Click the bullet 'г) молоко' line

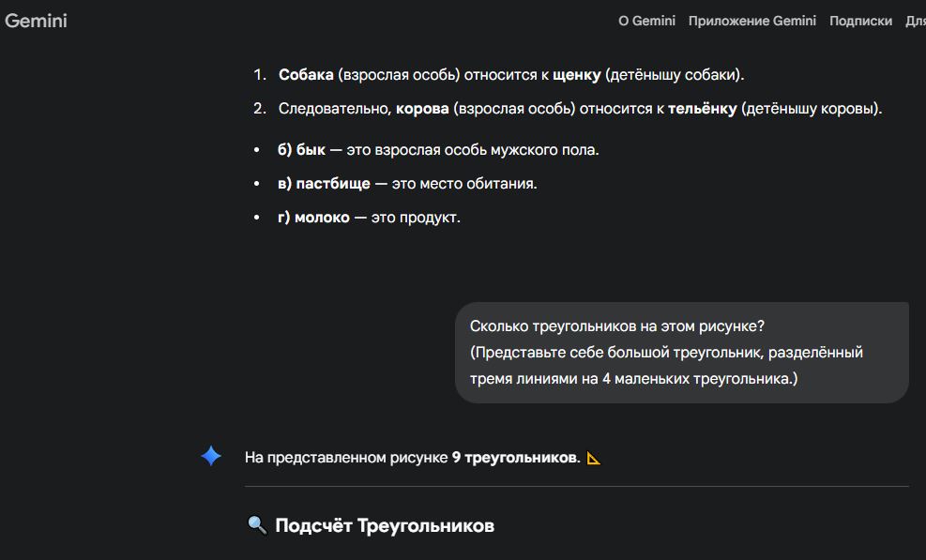click(x=369, y=218)
